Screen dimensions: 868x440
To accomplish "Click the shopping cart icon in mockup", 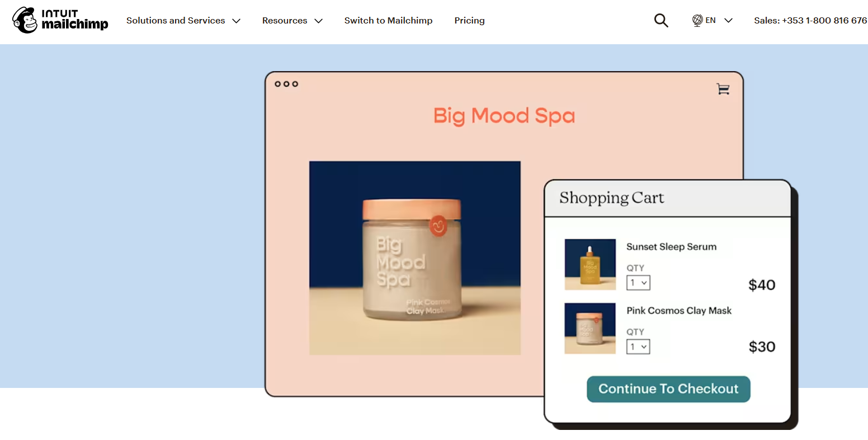I will (723, 89).
